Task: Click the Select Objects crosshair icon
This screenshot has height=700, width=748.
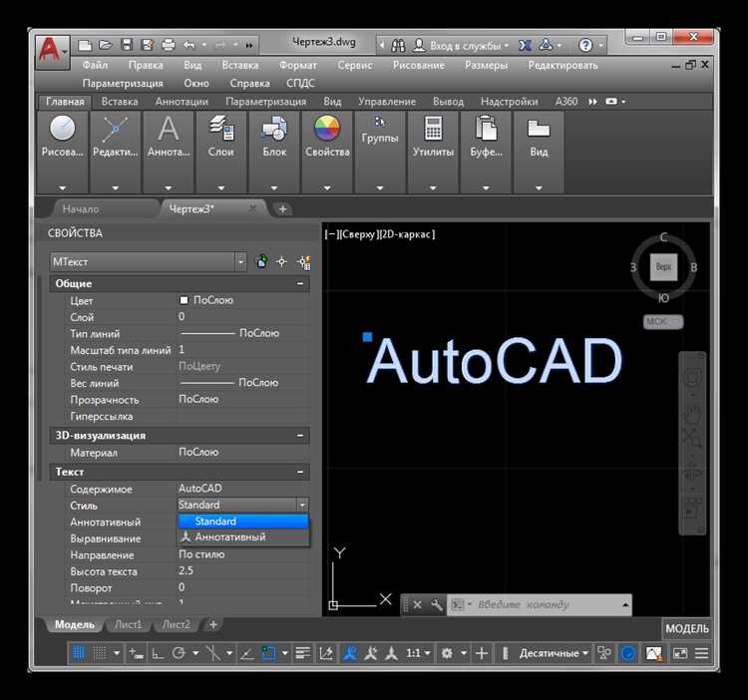Action: click(x=282, y=261)
